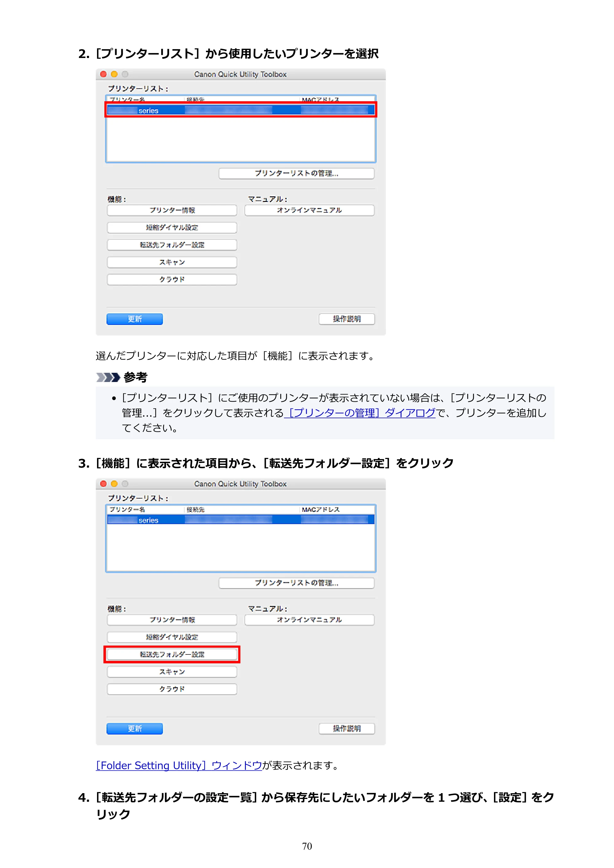Click 転送先フォルダー設定 in the lower window
Viewport: 614px width, 868px height.
click(172, 654)
